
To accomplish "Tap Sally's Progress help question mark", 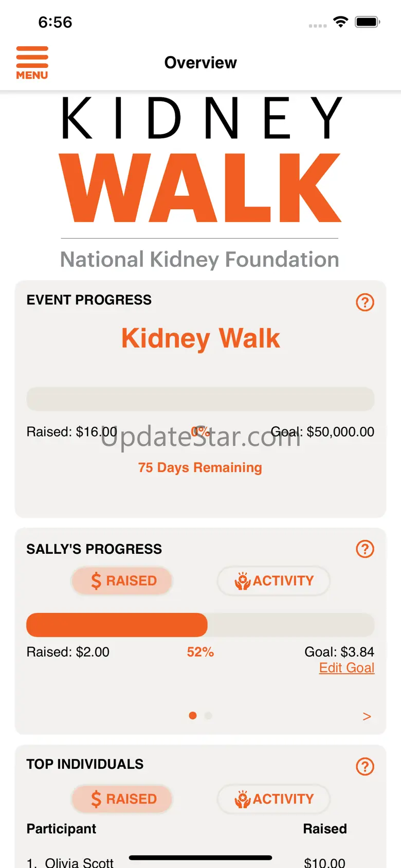I will pos(365,549).
